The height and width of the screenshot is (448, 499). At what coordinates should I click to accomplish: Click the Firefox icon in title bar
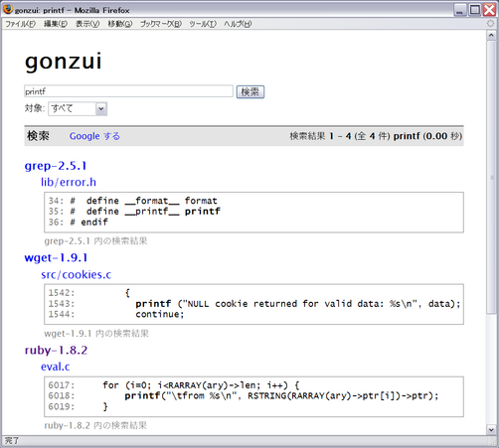[x=8, y=9]
